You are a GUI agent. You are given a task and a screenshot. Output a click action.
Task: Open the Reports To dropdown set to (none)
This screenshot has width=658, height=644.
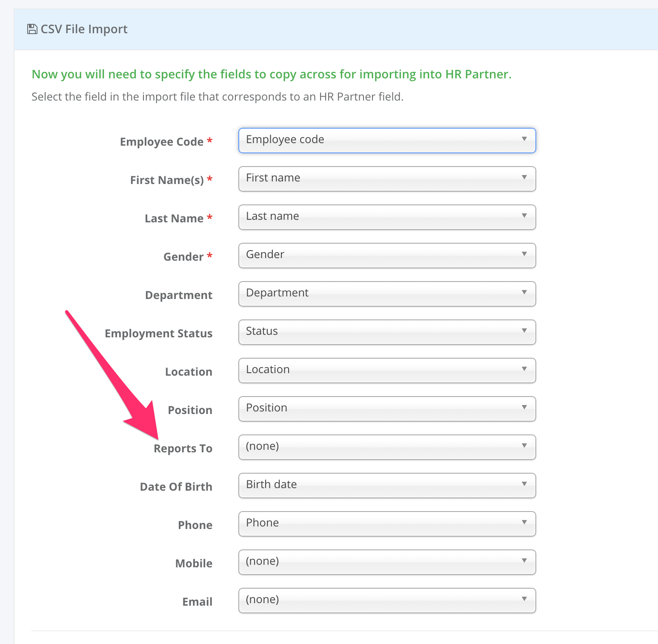click(387, 447)
